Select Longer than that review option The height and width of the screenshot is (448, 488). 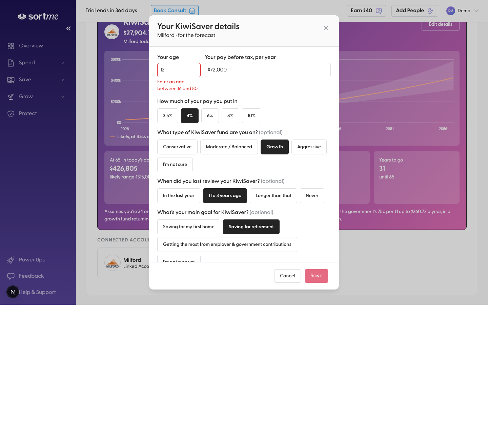[x=273, y=196]
